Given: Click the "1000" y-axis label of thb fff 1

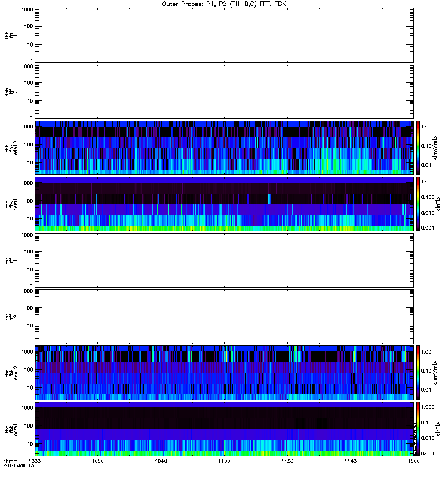Looking at the screenshot, I should [27, 10].
